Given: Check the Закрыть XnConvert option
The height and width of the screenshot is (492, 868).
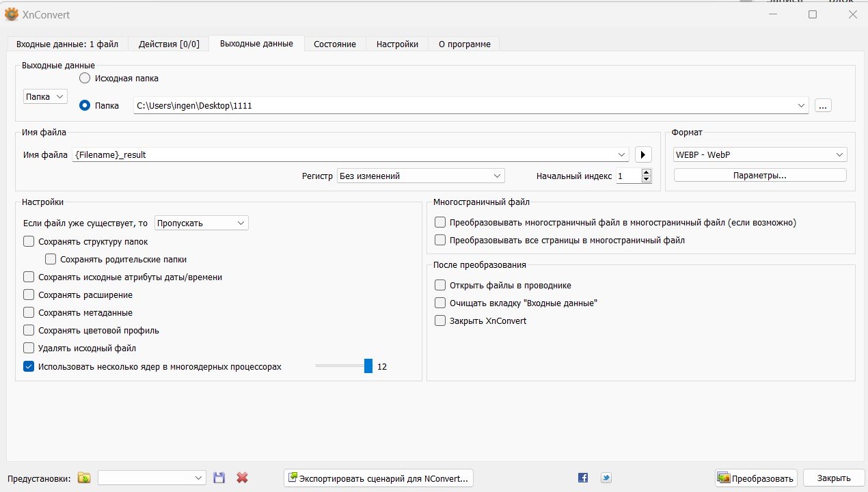Looking at the screenshot, I should tap(440, 320).
